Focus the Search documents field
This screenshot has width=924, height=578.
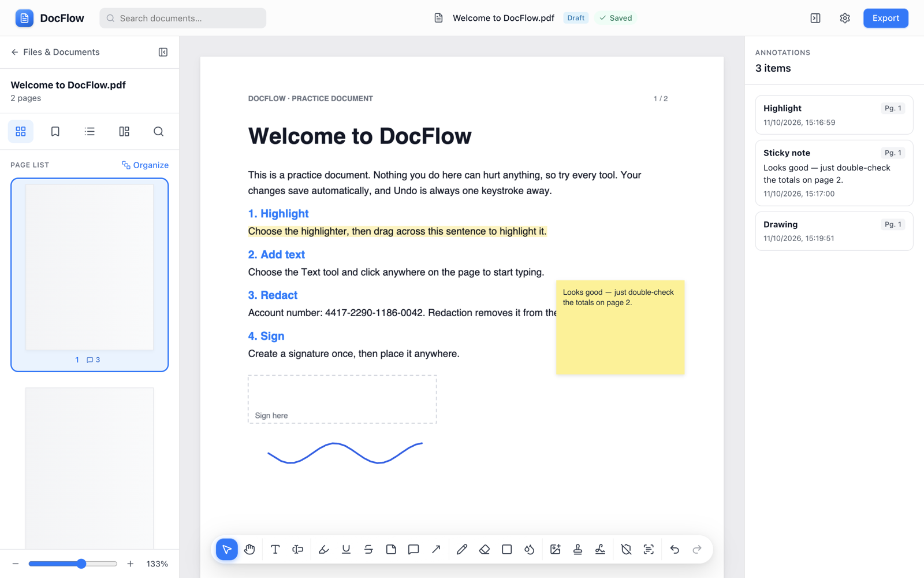tap(183, 18)
